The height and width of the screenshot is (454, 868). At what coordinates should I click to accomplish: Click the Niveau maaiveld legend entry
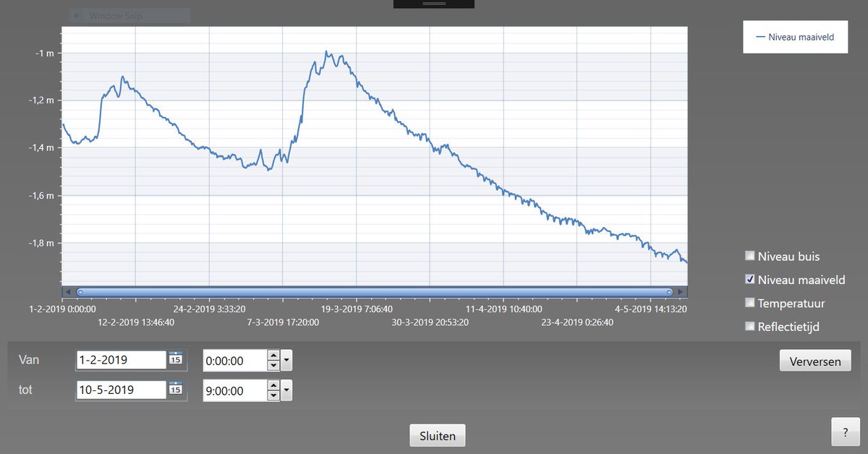coord(794,37)
